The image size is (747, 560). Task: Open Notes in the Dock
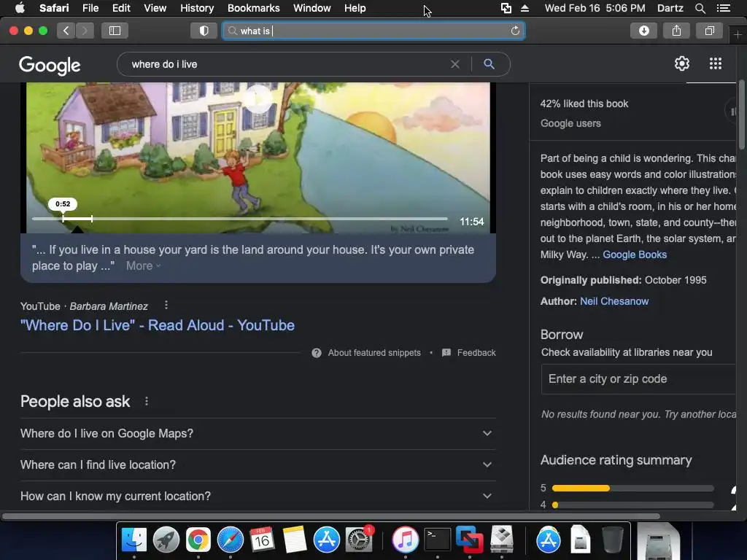point(294,540)
